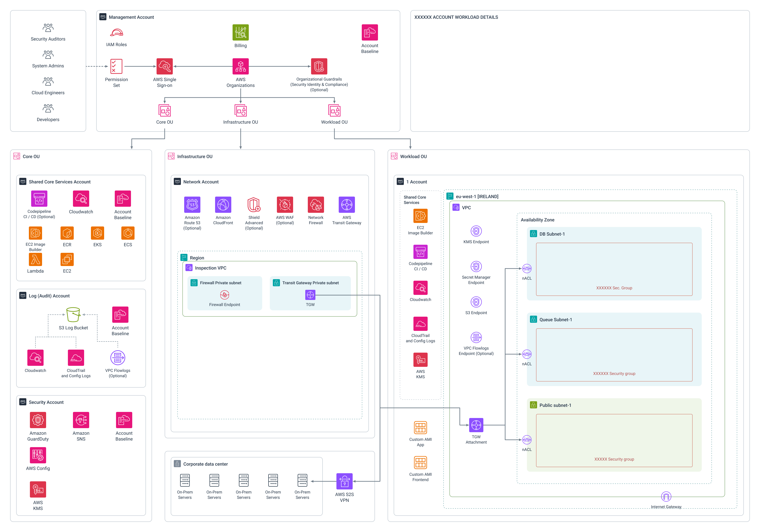Select the 'Queue Subnet-1' heading
This screenshot has width=760, height=532.
coord(556,319)
